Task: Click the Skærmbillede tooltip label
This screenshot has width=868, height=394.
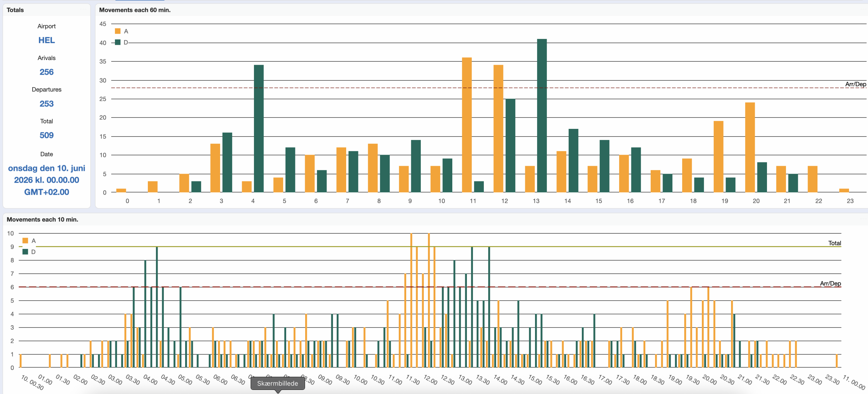Action: 277,383
